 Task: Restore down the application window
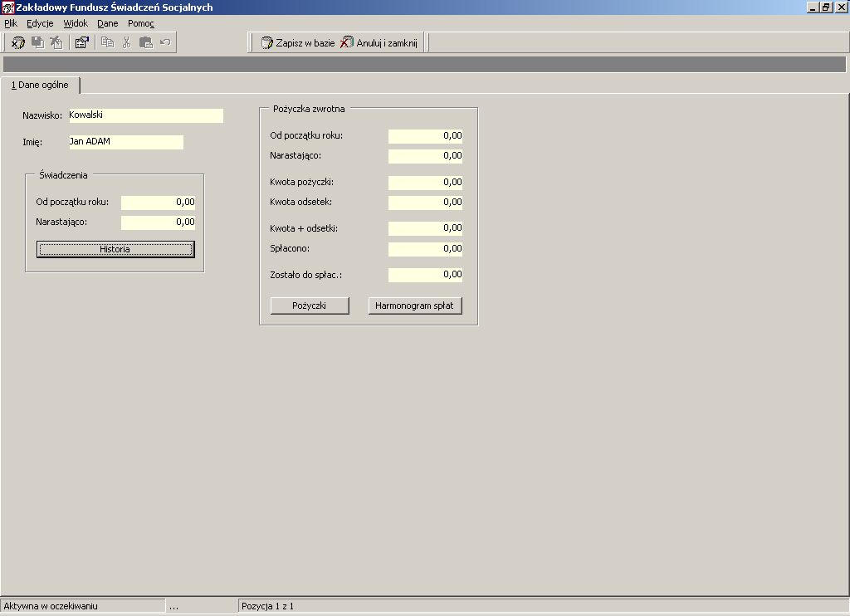pos(826,7)
